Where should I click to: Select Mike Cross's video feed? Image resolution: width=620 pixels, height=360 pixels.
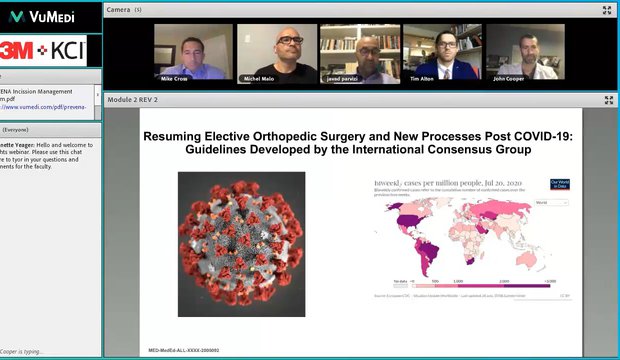point(193,53)
